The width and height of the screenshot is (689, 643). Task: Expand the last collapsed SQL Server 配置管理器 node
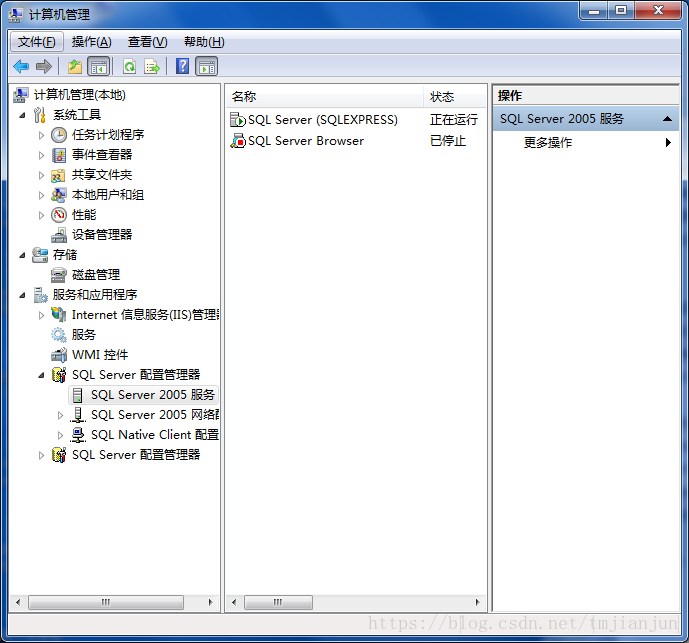coord(41,455)
